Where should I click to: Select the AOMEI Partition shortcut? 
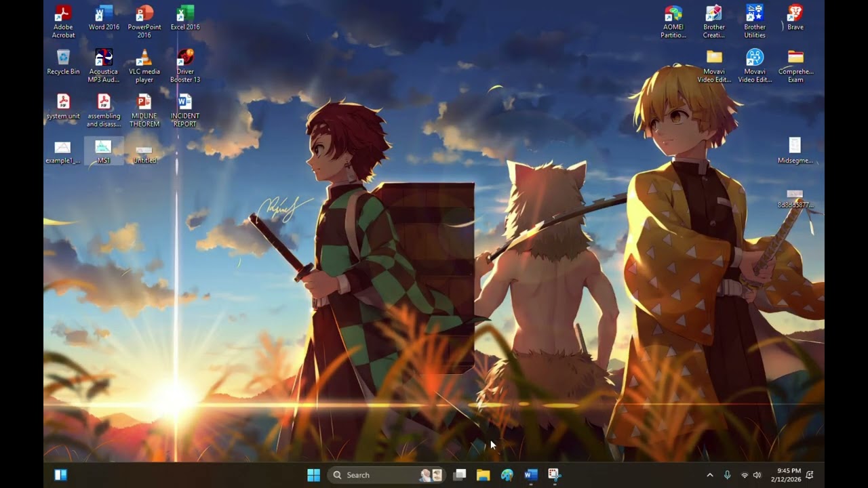pos(673,22)
